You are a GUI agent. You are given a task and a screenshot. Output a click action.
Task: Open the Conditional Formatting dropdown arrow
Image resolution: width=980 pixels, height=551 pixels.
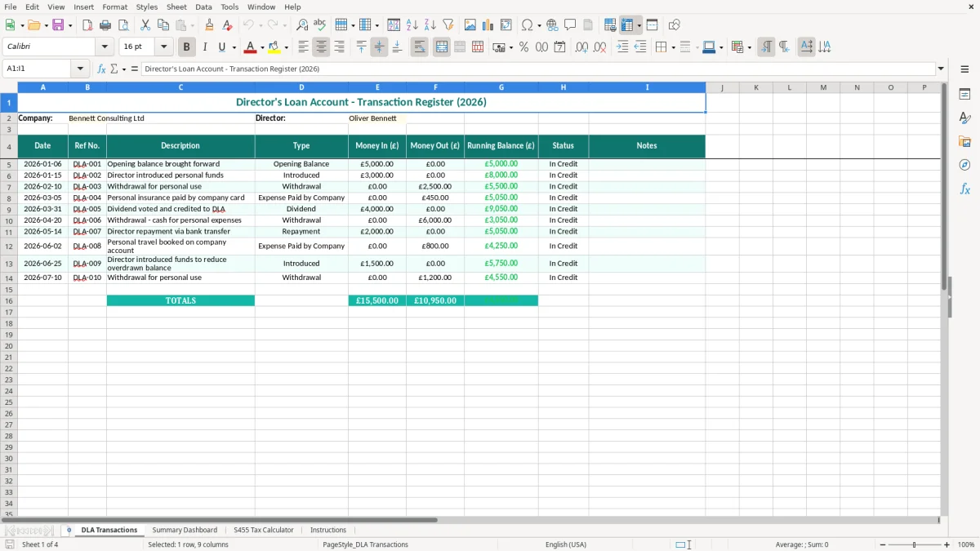[x=749, y=47]
